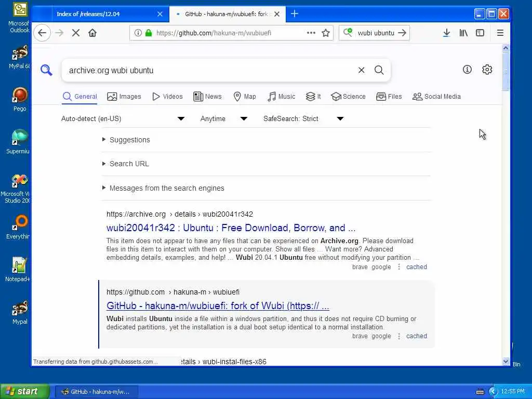Image resolution: width=532 pixels, height=399 pixels.
Task: Click the blue magnifier logo beside search field
Action: point(46,70)
